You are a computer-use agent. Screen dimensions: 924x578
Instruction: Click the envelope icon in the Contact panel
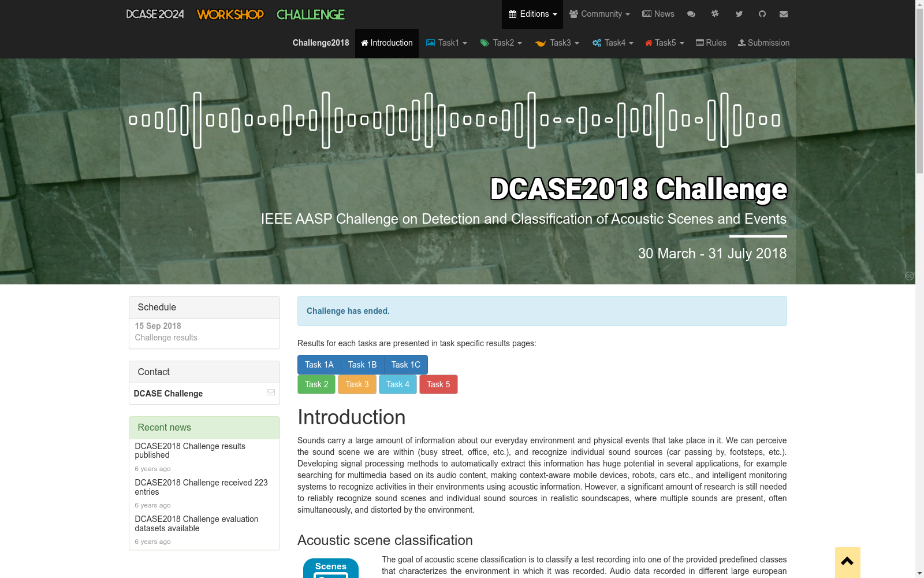point(271,392)
